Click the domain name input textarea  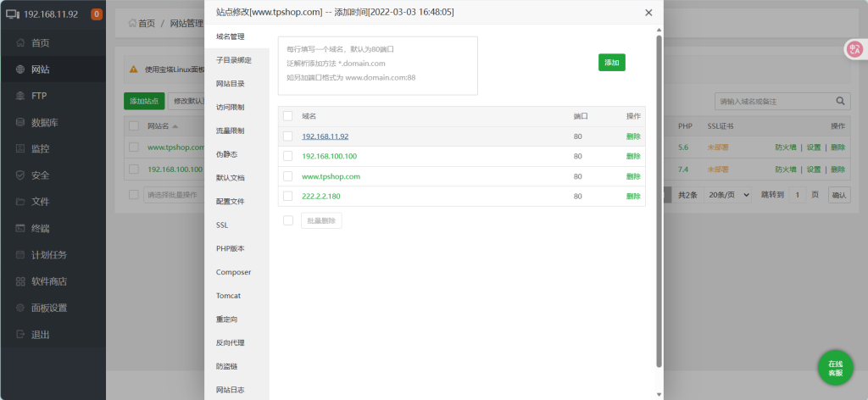377,65
